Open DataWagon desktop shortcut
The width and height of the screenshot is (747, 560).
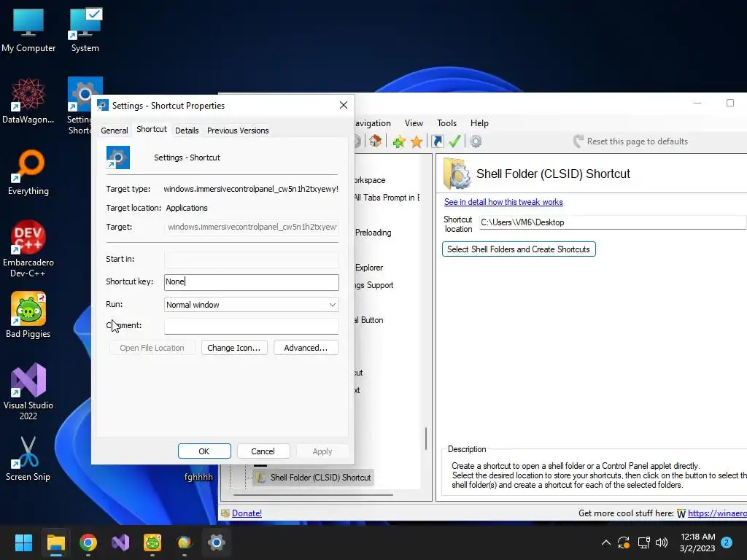coord(28,101)
